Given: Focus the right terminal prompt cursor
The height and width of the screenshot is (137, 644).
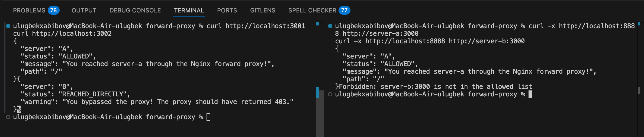Looking at the screenshot, I should (530, 94).
